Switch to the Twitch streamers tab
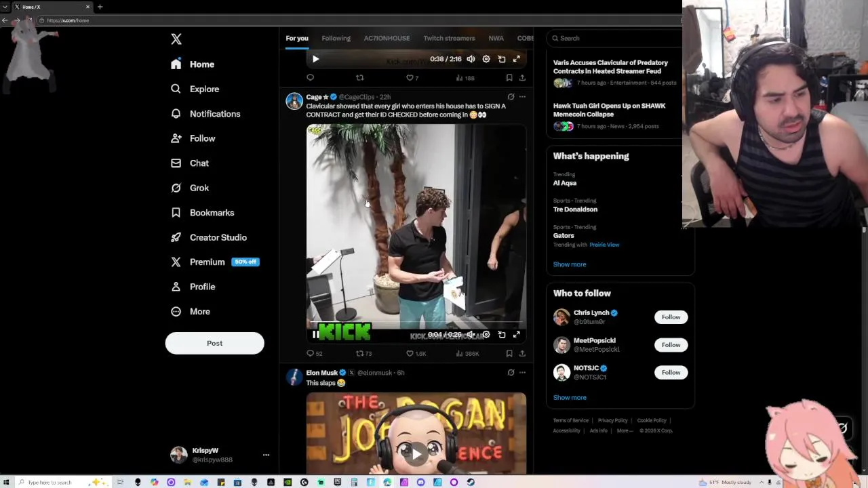This screenshot has width=868, height=488. [449, 39]
